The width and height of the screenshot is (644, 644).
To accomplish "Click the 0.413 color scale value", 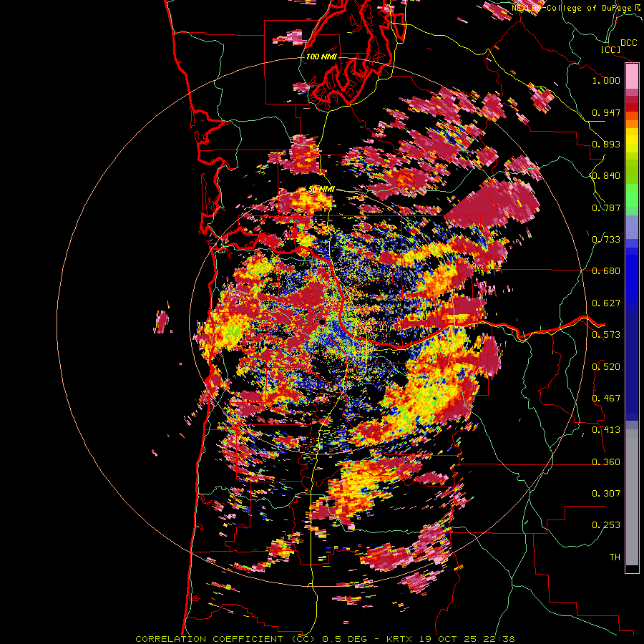I will tap(606, 430).
